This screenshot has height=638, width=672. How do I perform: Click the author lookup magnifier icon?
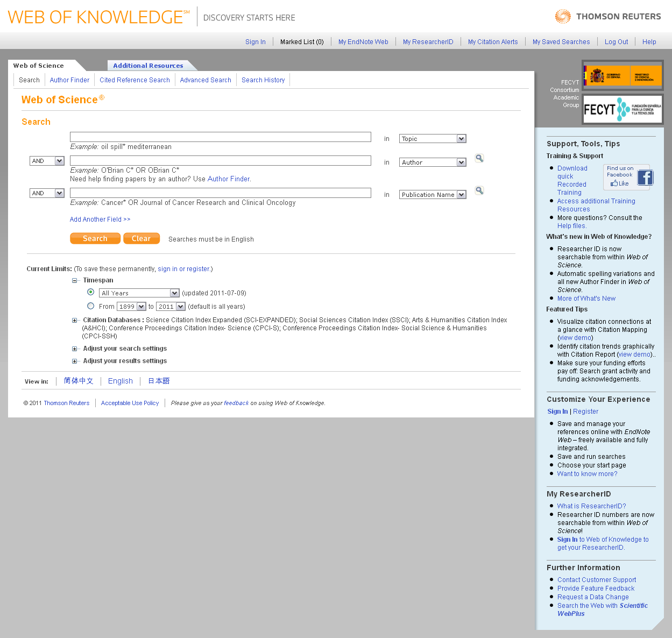click(479, 158)
